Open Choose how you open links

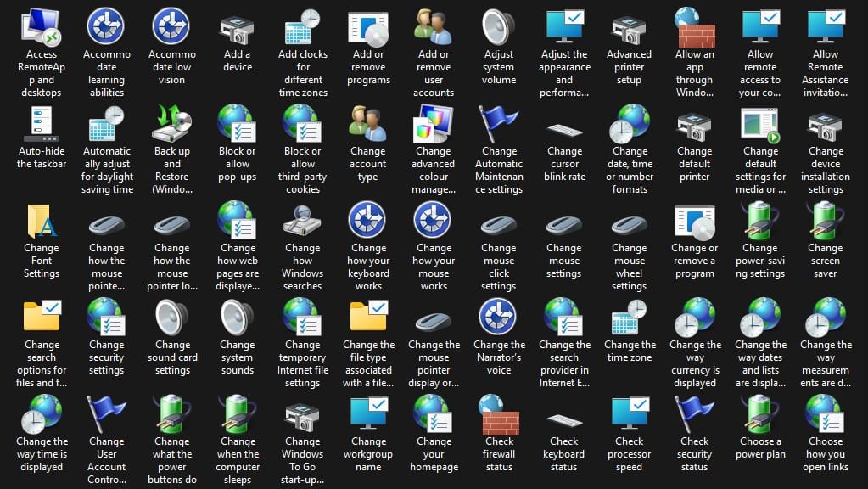click(x=825, y=413)
